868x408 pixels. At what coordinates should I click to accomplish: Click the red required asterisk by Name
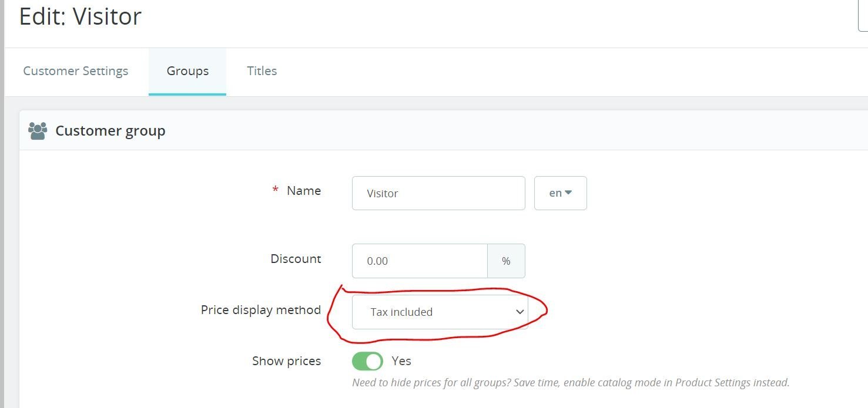click(x=275, y=190)
